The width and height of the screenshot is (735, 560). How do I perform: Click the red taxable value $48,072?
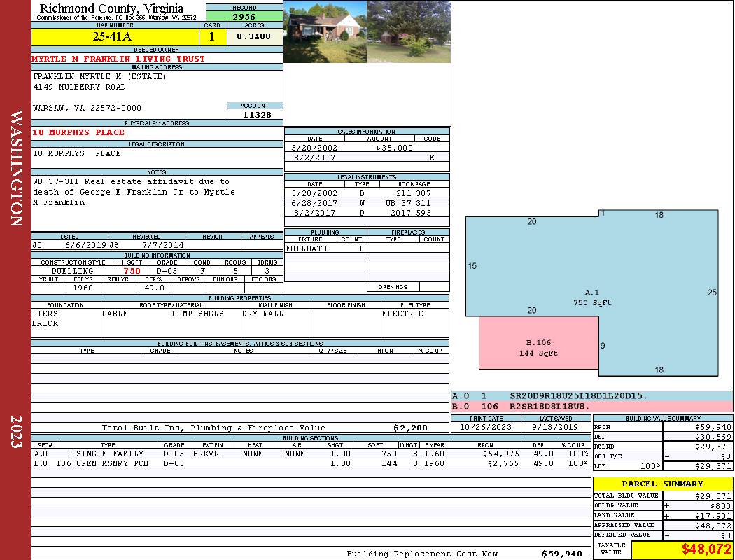pos(706,549)
